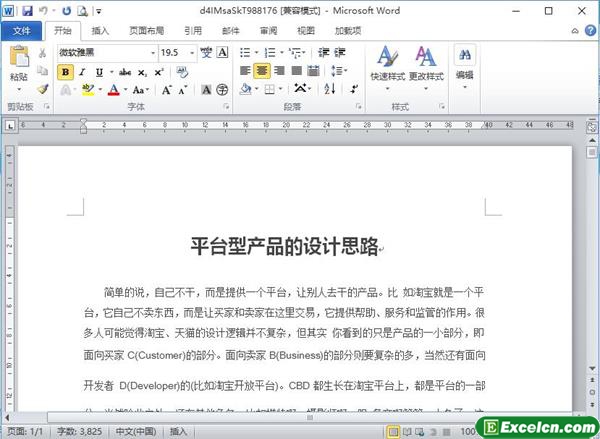Toggle Bold formatting
The width and height of the screenshot is (600, 439).
(x=65, y=72)
